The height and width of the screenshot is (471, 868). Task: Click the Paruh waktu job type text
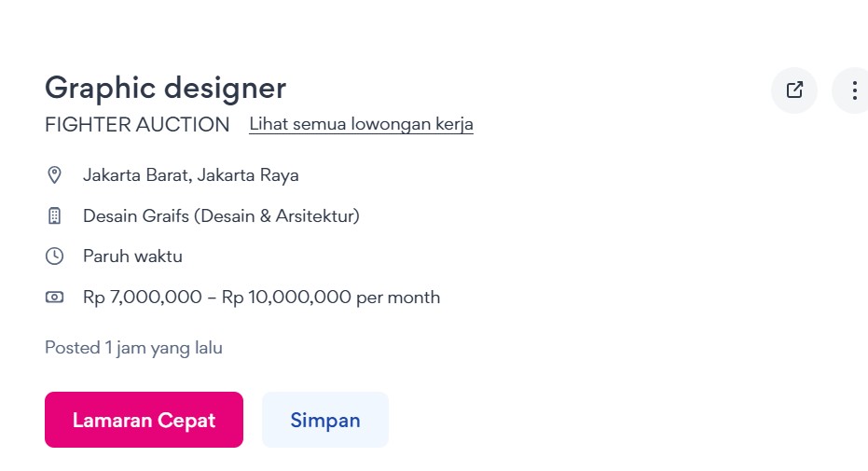(x=132, y=256)
